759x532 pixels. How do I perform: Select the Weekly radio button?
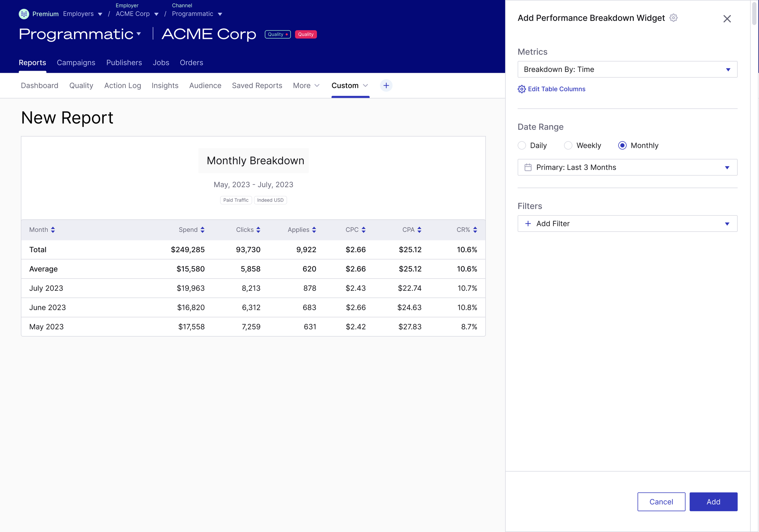tap(568, 145)
